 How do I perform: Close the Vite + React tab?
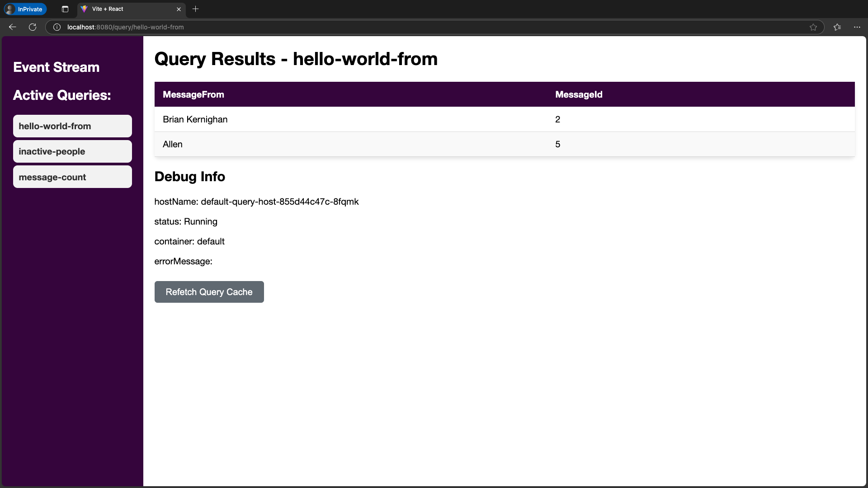pos(179,9)
